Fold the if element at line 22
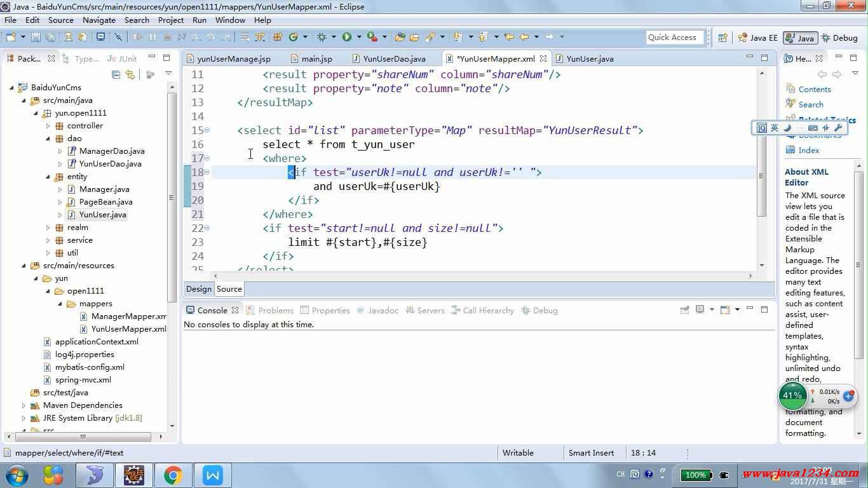Screen dimensions: 868x488 pos(207,228)
